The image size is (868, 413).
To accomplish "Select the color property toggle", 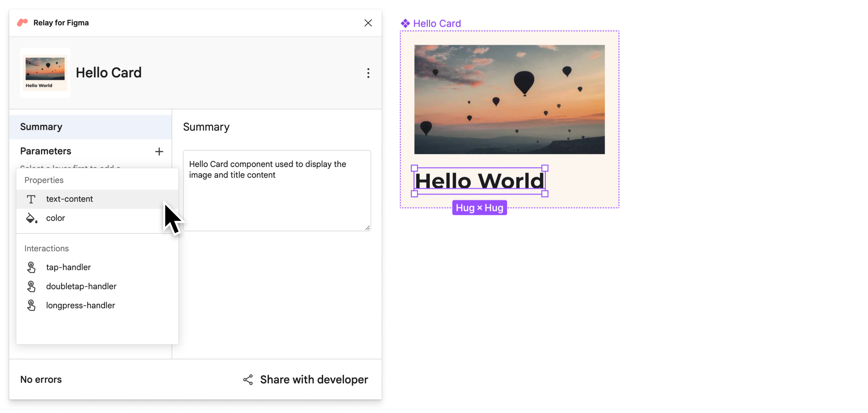I will click(55, 218).
